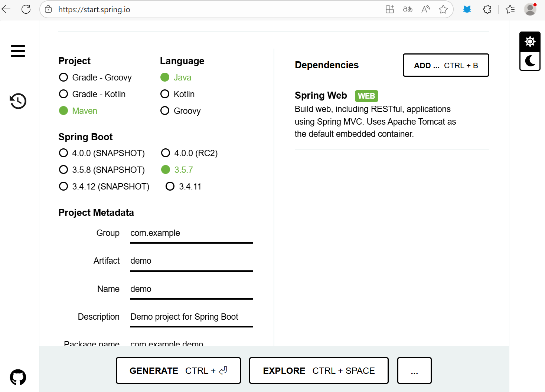
Task: Choose Kotlin as the language
Action: click(177, 94)
